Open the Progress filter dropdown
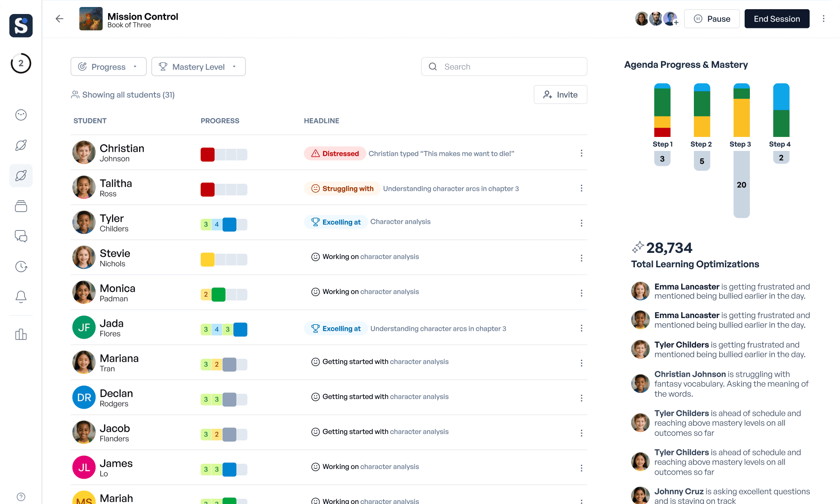Screen dimensions: 840x504 pos(108,66)
